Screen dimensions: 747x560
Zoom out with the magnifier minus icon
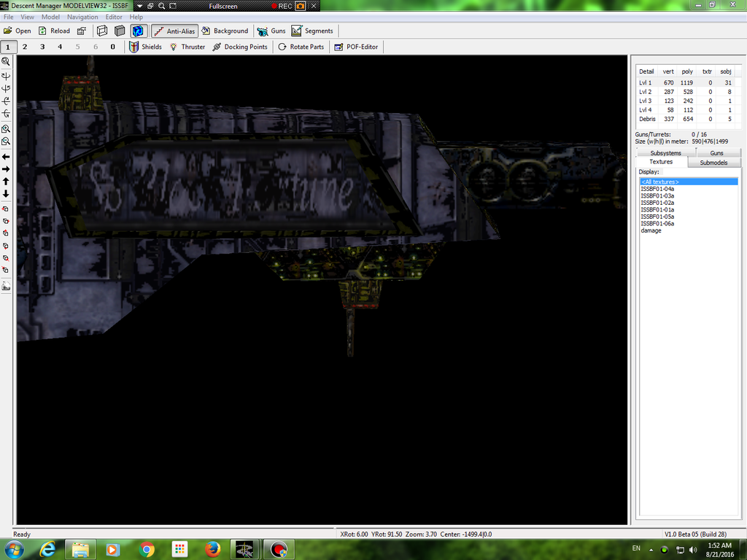(x=6, y=141)
